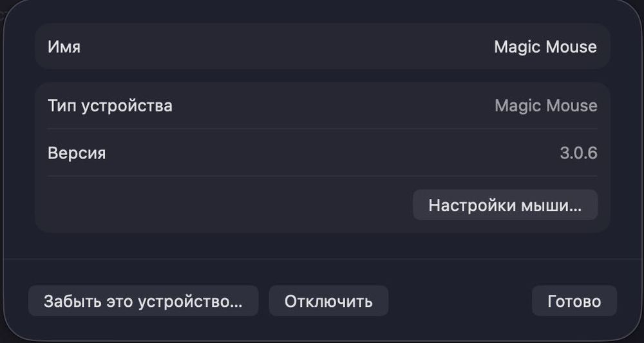Disconnect the mouse with Отключить

(328, 301)
